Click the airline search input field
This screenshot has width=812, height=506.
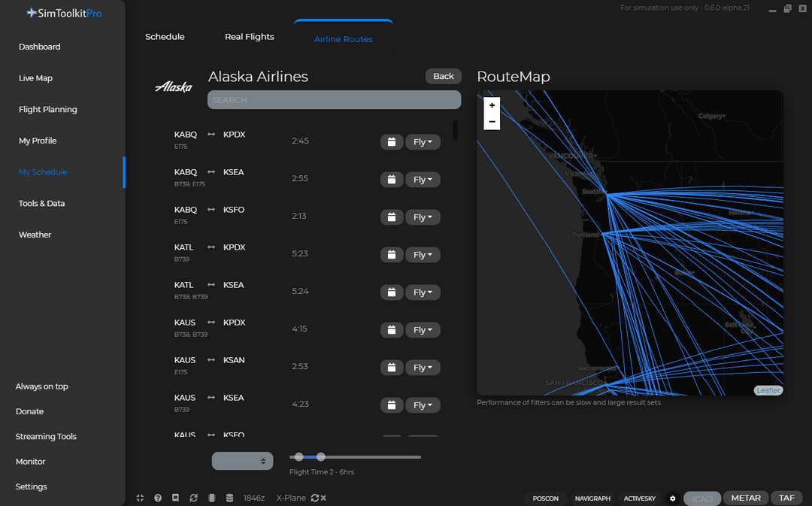click(334, 99)
